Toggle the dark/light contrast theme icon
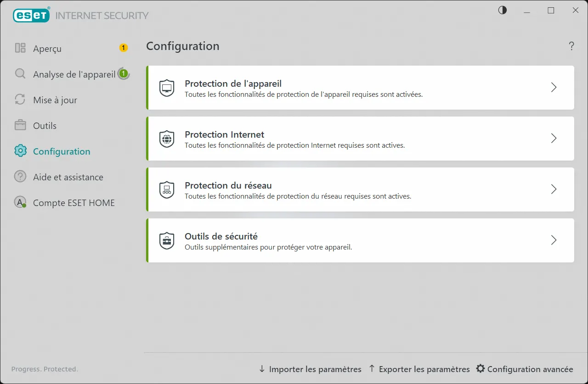 pyautogui.click(x=503, y=10)
